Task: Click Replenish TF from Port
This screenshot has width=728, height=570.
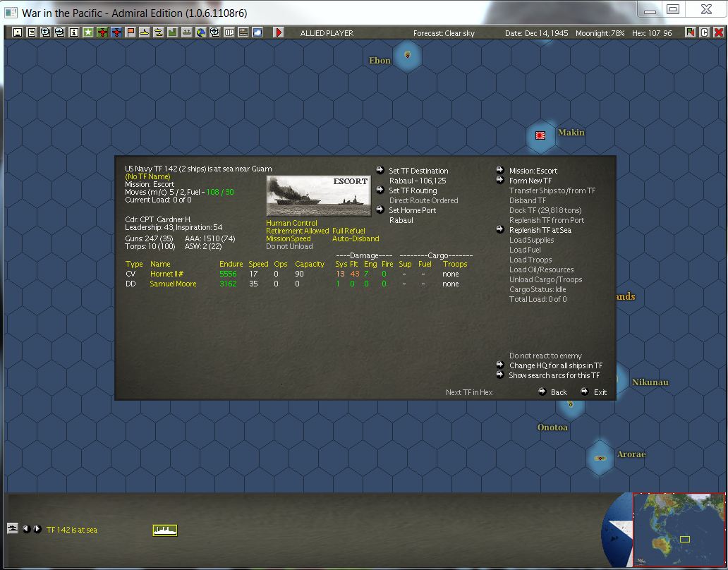Action: click(x=547, y=221)
